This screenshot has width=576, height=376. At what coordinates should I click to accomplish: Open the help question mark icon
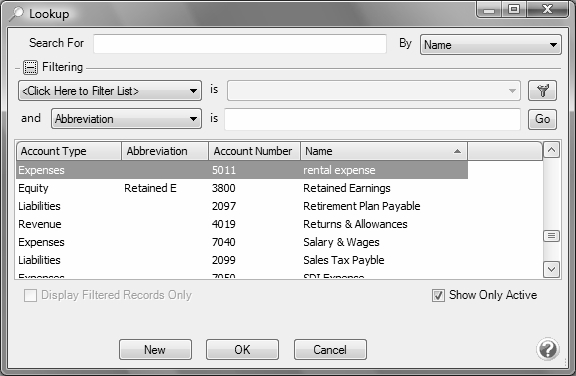[x=548, y=349]
